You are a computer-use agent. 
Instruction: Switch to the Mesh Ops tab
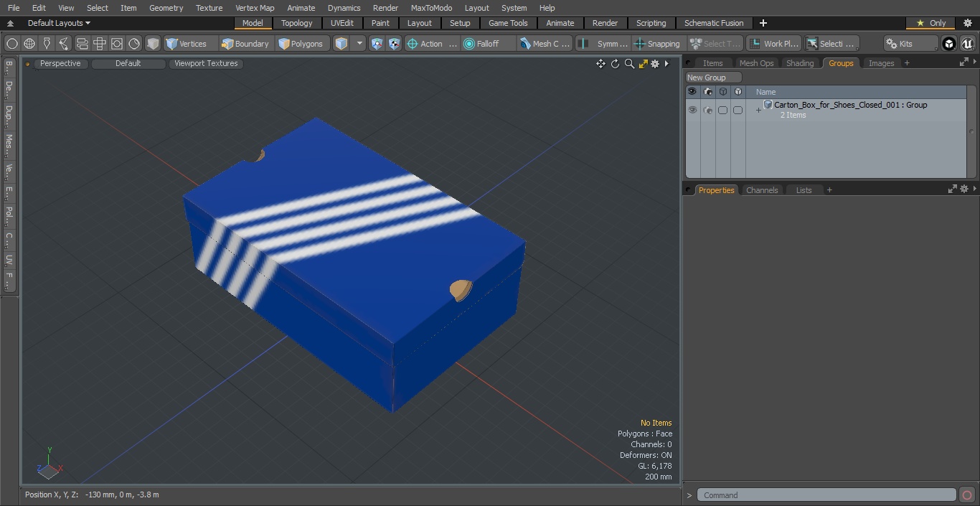click(x=756, y=63)
